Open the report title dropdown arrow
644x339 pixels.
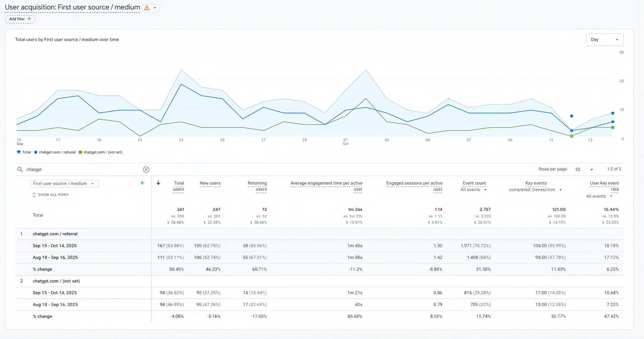(155, 8)
